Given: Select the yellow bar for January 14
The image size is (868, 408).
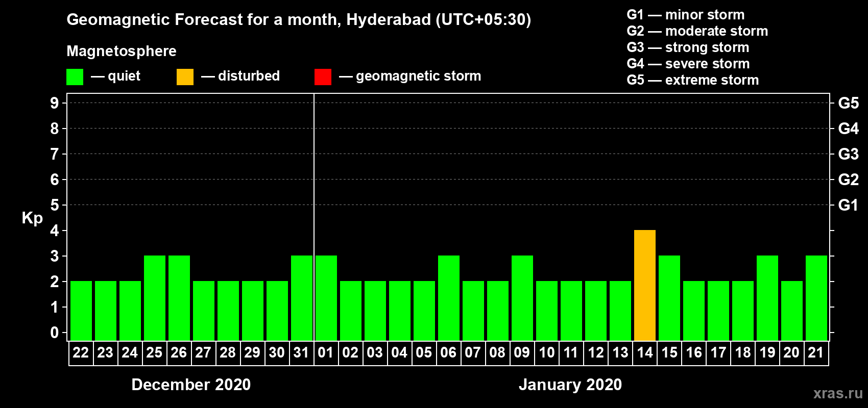Looking at the screenshot, I should 645,285.
